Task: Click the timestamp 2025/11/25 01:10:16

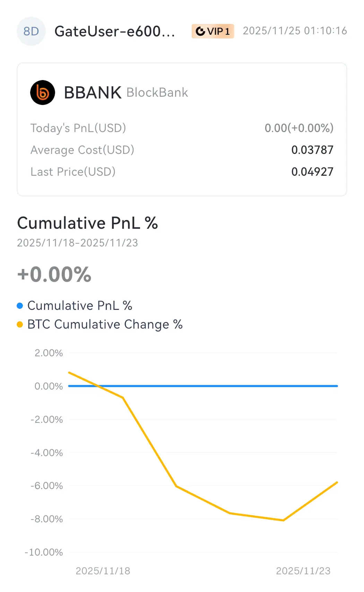Action: pos(295,31)
